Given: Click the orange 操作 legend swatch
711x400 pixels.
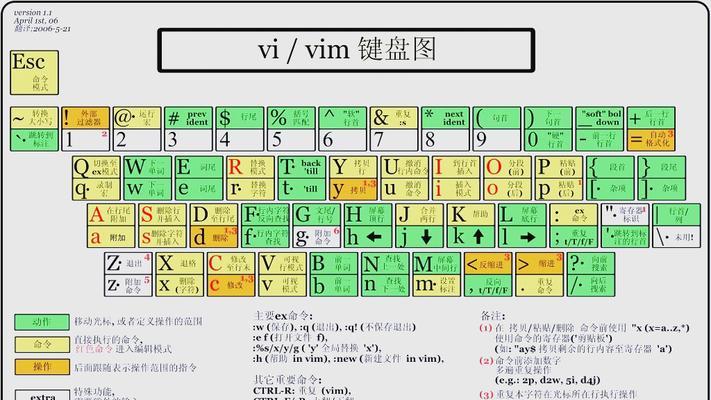Looking at the screenshot, I should (42, 366).
